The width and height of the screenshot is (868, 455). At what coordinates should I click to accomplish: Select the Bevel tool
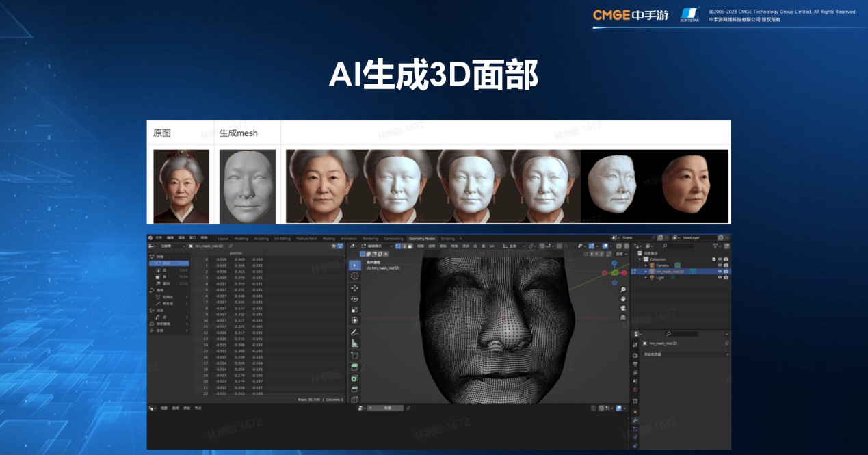tap(354, 389)
